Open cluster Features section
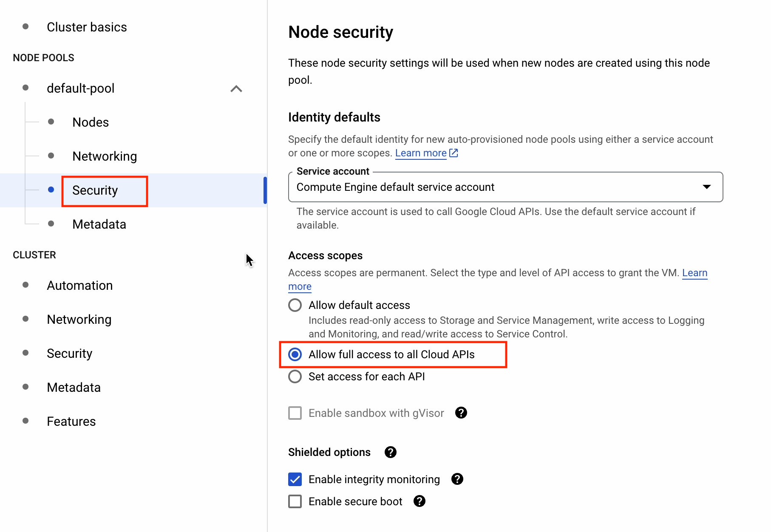Viewport: 771px width, 532px height. pyautogui.click(x=71, y=422)
